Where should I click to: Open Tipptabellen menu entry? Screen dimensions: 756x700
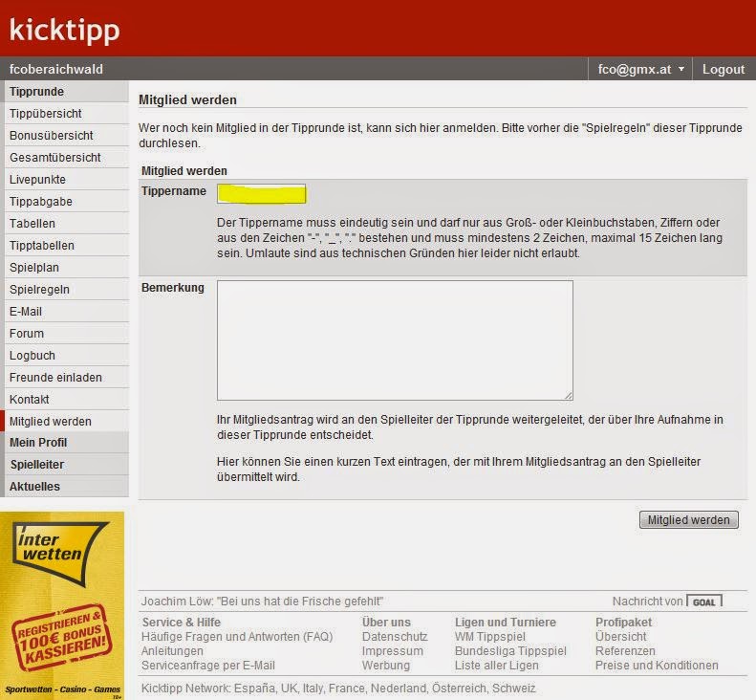(x=67, y=246)
